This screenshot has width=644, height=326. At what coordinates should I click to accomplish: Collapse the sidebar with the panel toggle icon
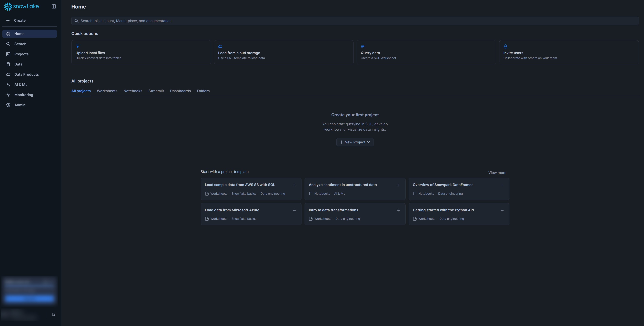click(54, 6)
